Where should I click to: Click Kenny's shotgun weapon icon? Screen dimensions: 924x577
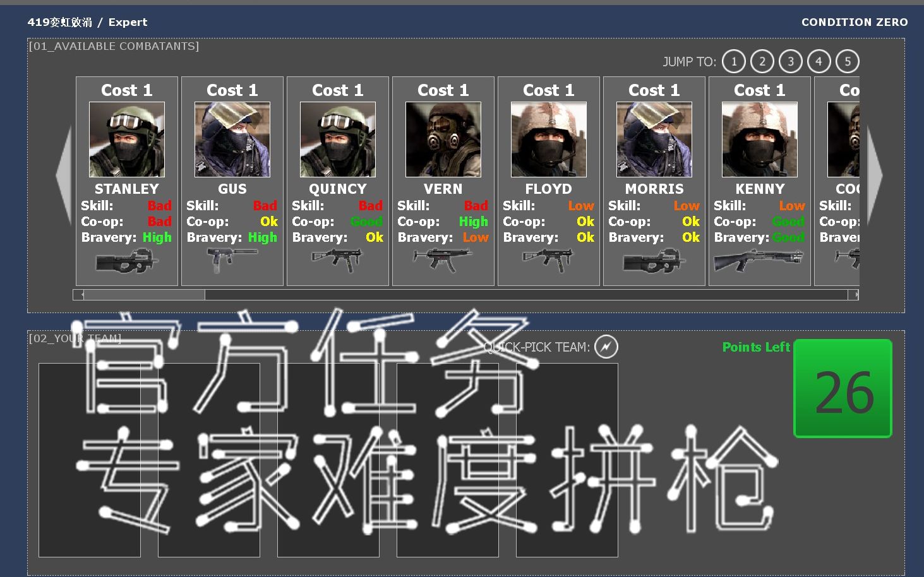(x=760, y=260)
